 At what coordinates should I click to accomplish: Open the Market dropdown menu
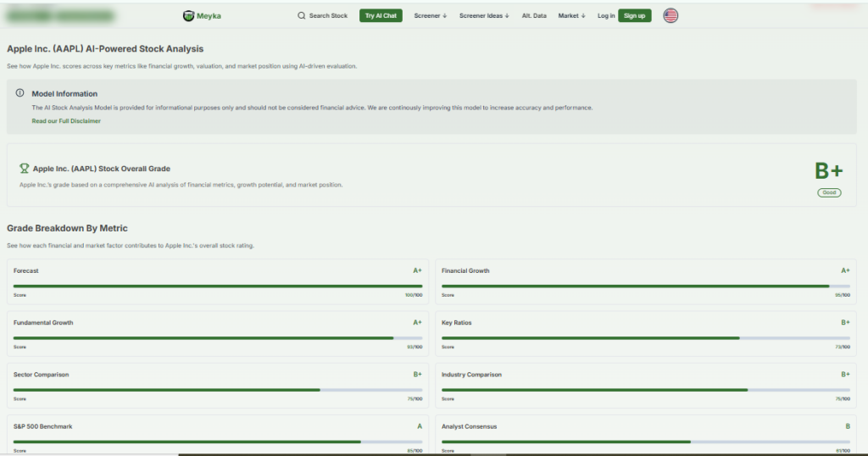[571, 15]
